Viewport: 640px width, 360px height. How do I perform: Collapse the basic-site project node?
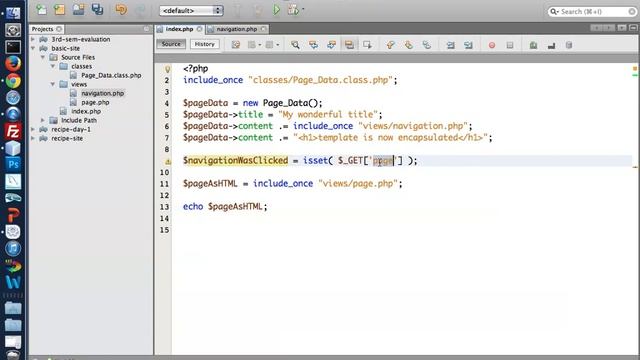pyautogui.click(x=33, y=48)
